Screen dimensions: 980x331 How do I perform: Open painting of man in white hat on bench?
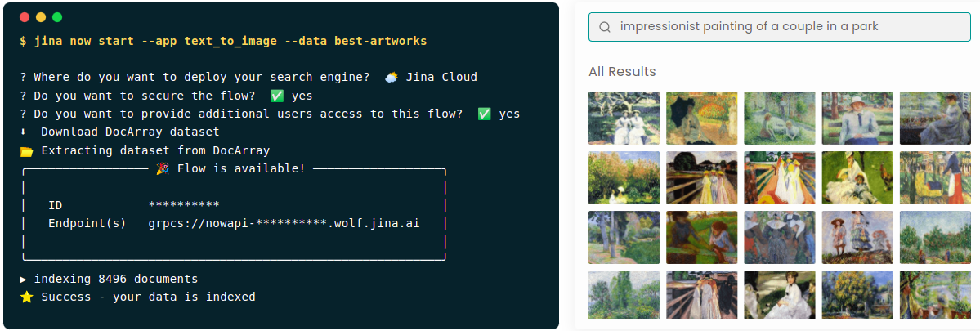pos(857,118)
